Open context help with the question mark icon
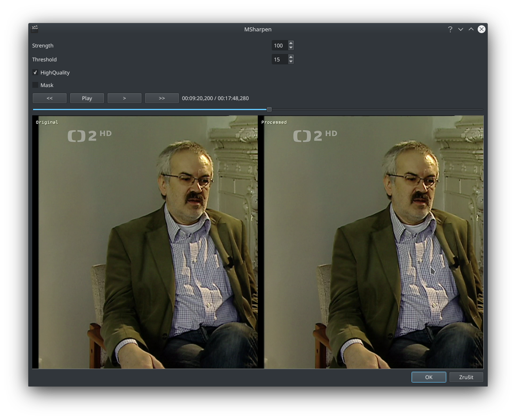The width and height of the screenshot is (516, 420). point(450,29)
